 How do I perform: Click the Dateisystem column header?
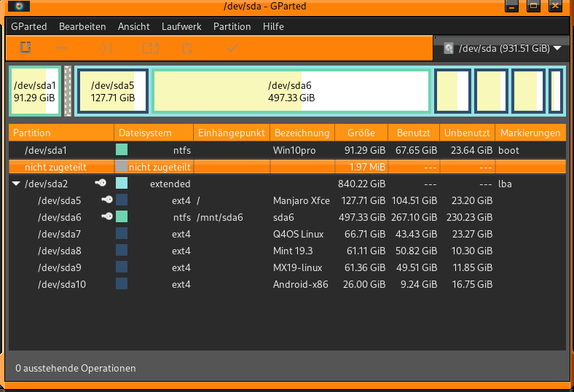pos(146,133)
